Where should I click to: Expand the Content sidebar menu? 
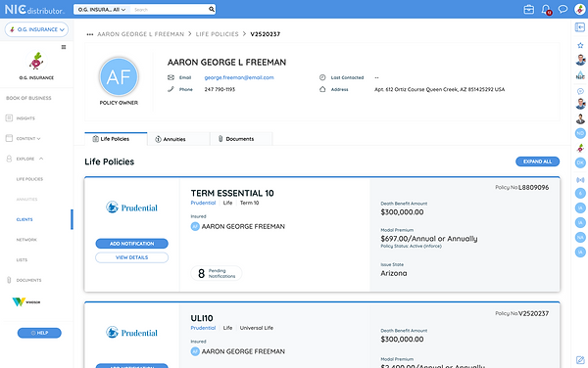click(x=28, y=139)
